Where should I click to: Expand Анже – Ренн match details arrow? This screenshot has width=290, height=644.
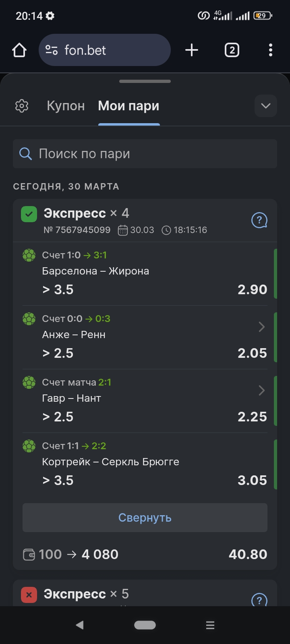point(261,327)
